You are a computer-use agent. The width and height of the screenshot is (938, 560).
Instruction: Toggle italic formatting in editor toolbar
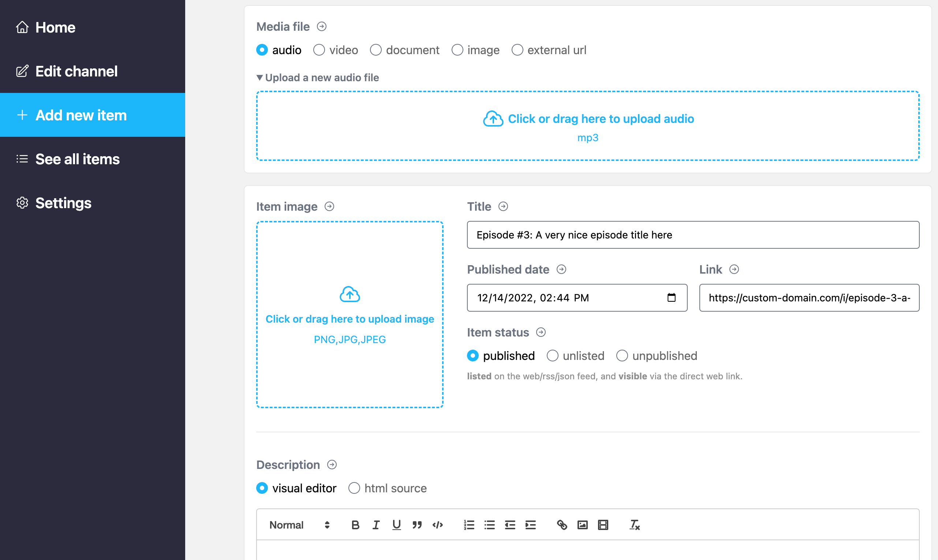(376, 525)
